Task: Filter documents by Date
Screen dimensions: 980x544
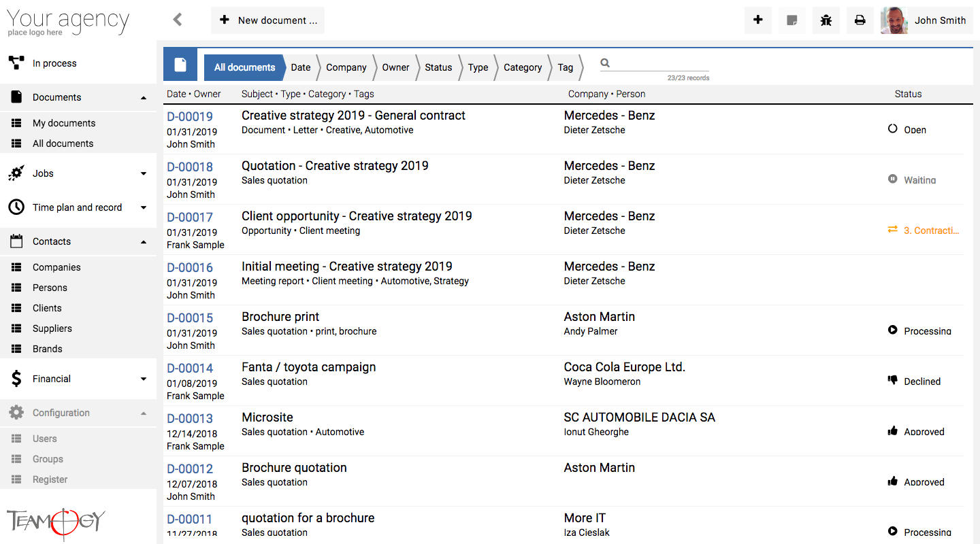Action: (x=301, y=67)
